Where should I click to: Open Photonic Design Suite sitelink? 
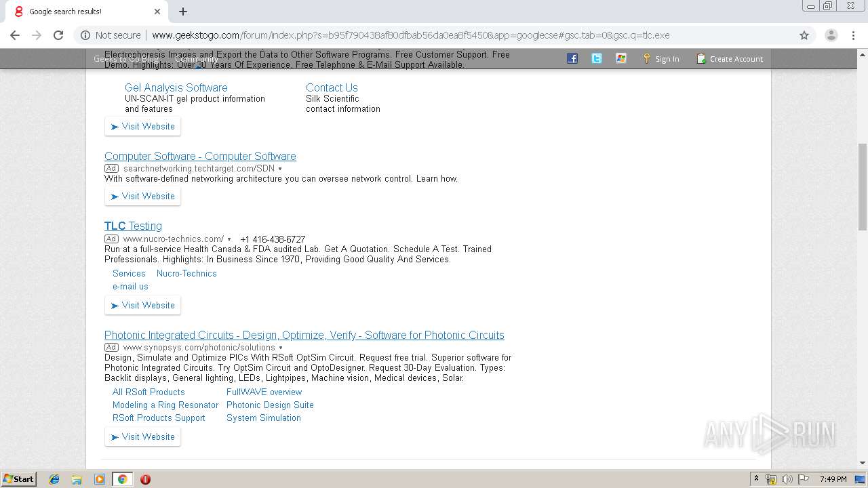point(270,405)
